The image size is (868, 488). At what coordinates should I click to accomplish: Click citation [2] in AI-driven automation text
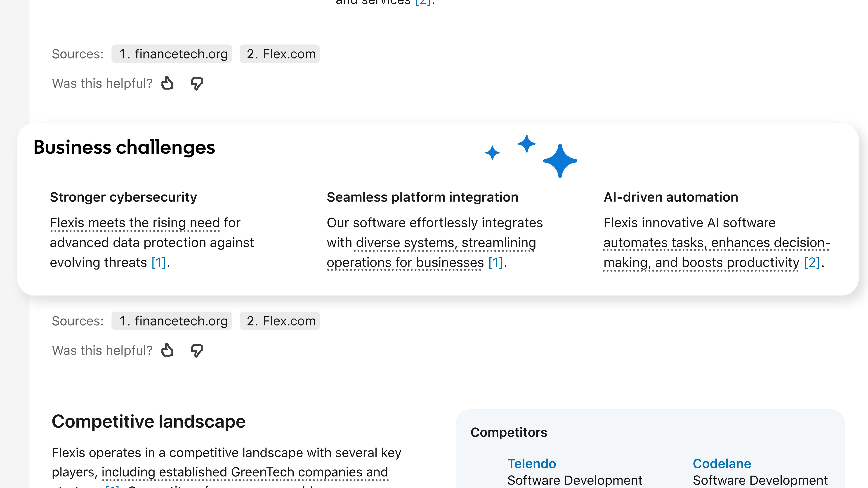(x=812, y=263)
